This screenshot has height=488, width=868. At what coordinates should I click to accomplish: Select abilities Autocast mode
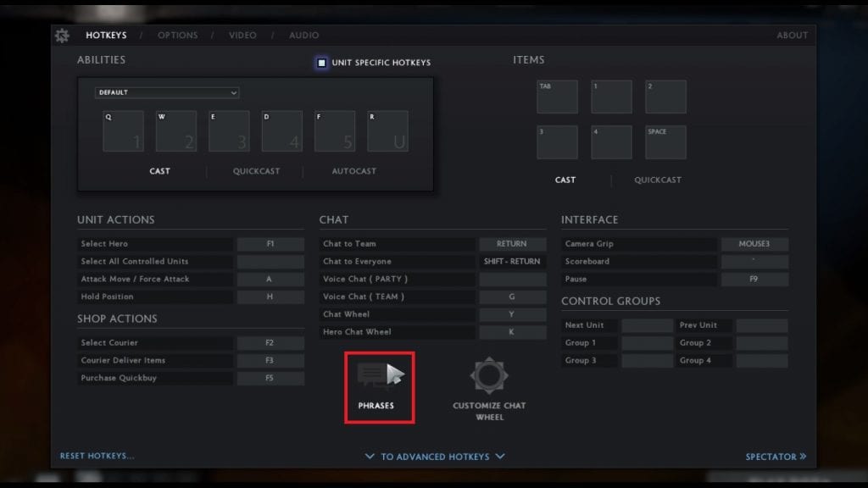[353, 171]
